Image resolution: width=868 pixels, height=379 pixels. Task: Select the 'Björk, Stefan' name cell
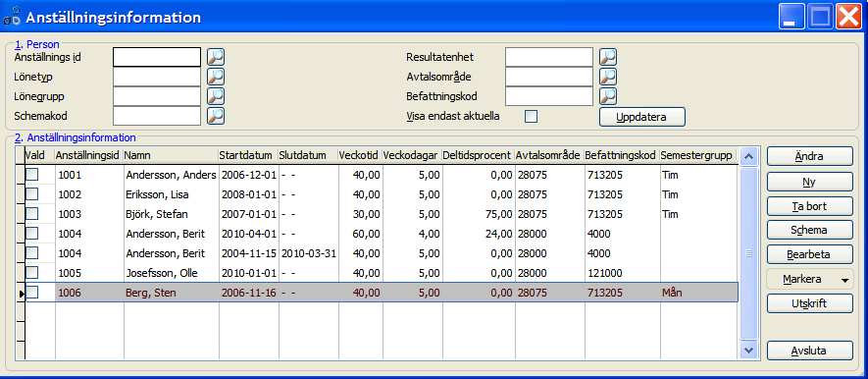point(171,214)
